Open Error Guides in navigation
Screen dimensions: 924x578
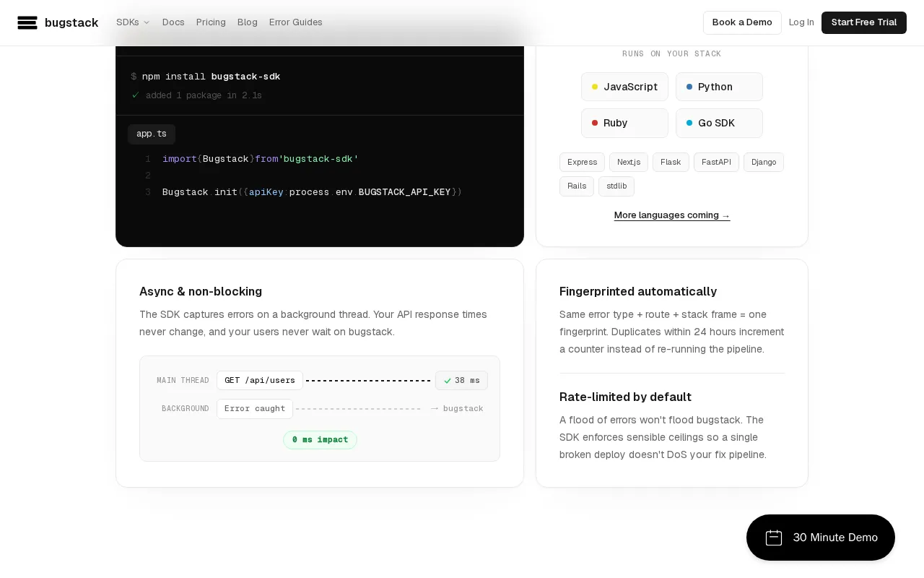pos(296,22)
